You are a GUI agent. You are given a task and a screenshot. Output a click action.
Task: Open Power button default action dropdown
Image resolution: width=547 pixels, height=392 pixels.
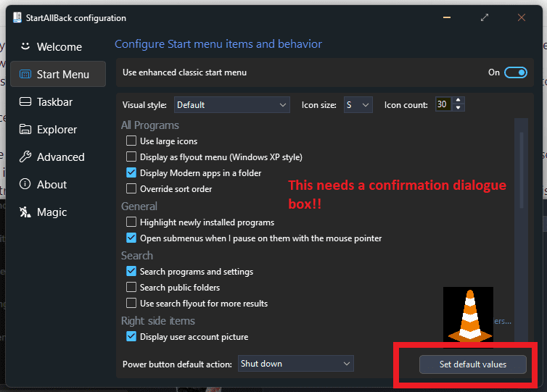(x=296, y=364)
